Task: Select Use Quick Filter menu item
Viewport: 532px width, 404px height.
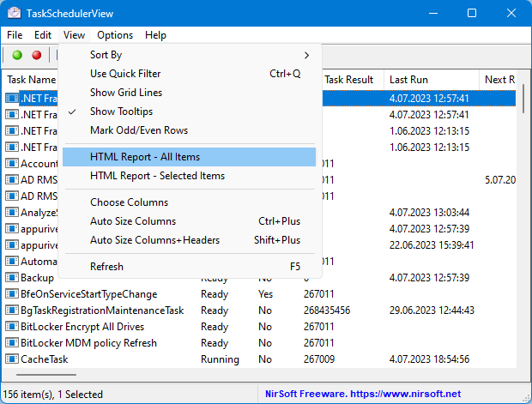Action: click(x=190, y=74)
